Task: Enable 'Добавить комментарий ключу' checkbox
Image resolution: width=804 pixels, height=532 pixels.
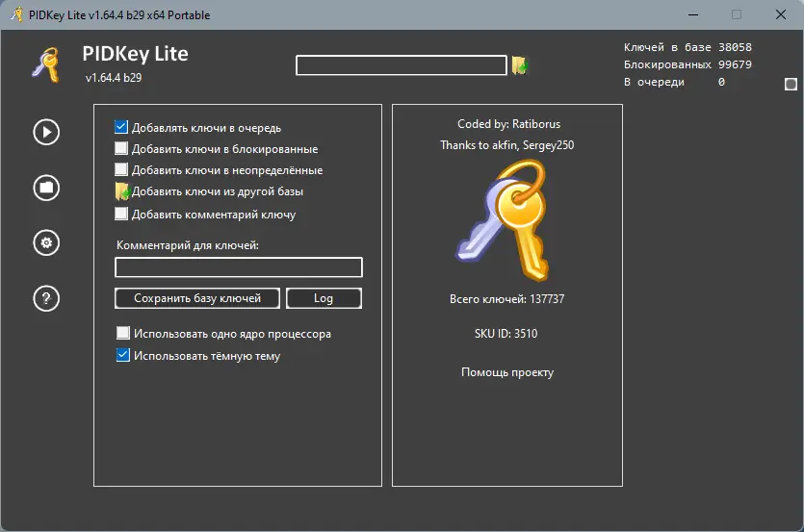Action: 121,214
